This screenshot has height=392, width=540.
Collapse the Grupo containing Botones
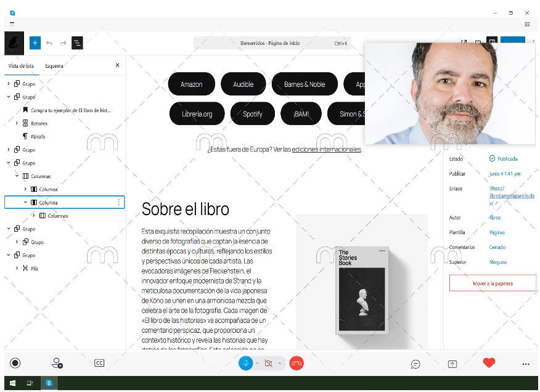[x=9, y=97]
